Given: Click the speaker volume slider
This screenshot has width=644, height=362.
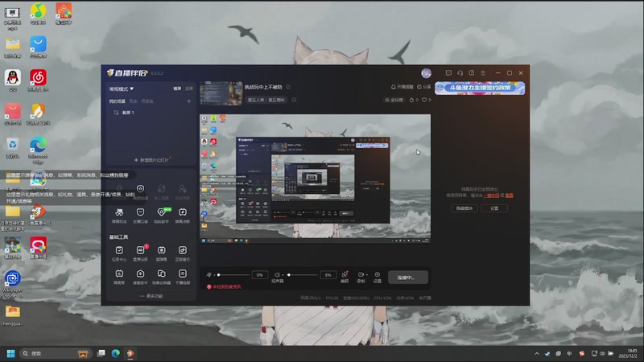Looking at the screenshot, I should coord(303,275).
